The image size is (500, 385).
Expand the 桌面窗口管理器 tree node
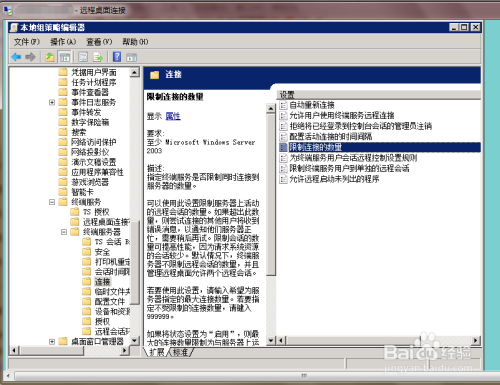coord(52,342)
